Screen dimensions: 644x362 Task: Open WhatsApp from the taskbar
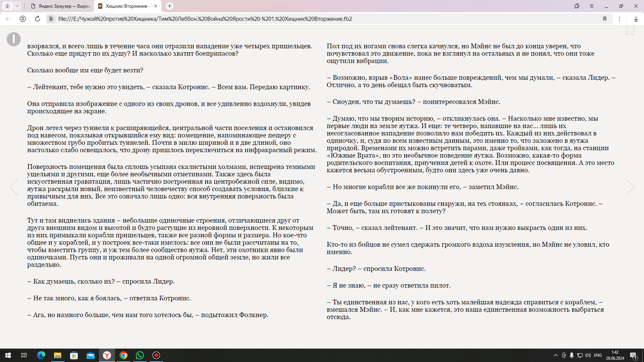pos(140,355)
